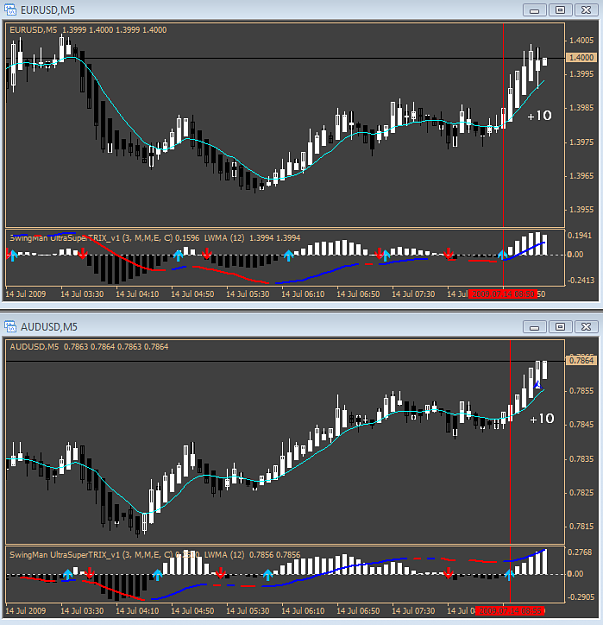Screen dimensions: 603x625
Task: Click the +10 label on EURUSD chart
Action: point(539,116)
